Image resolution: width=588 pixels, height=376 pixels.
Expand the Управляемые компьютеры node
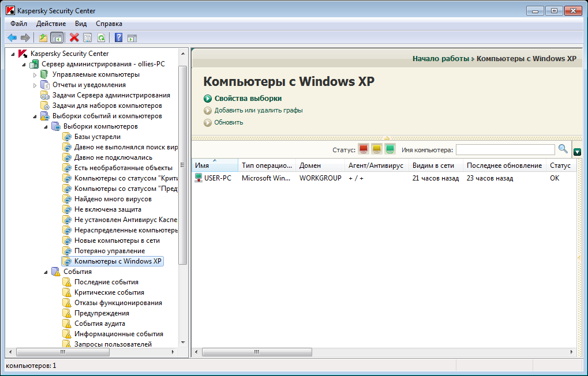(x=35, y=75)
